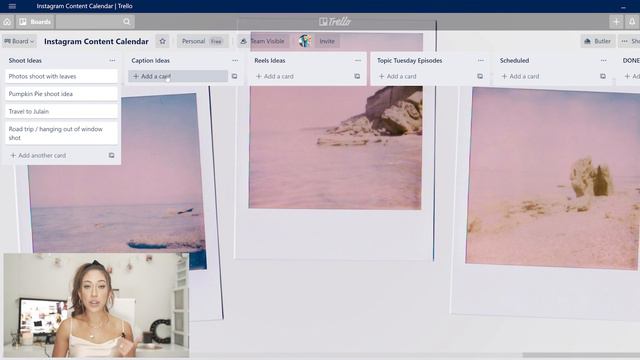
Task: Open Shoot Ideas list actions menu
Action: pyautogui.click(x=112, y=60)
